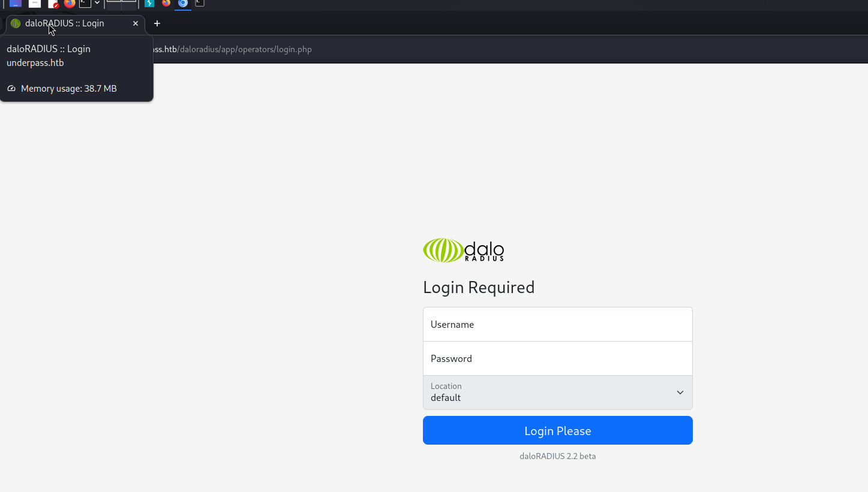The image size is (868, 492).
Task: Close the daloRADIUS :: Login tab
Action: 136,23
